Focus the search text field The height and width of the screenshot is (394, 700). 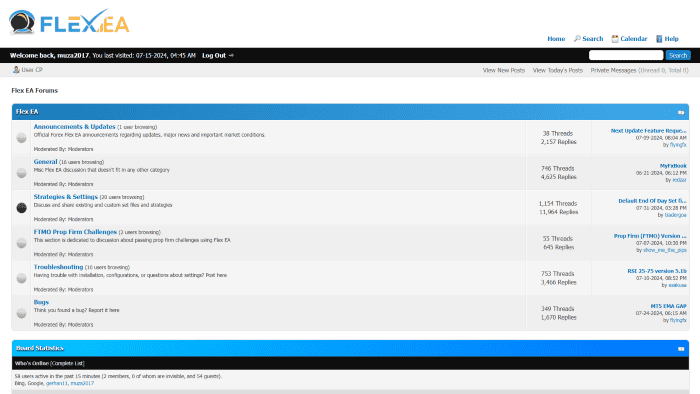coord(626,55)
